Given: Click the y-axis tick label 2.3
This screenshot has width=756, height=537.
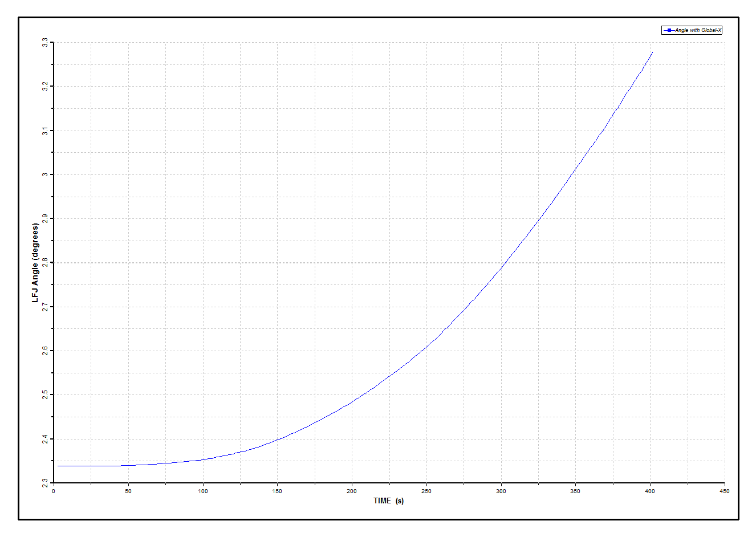Looking at the screenshot, I should pyautogui.click(x=44, y=483).
